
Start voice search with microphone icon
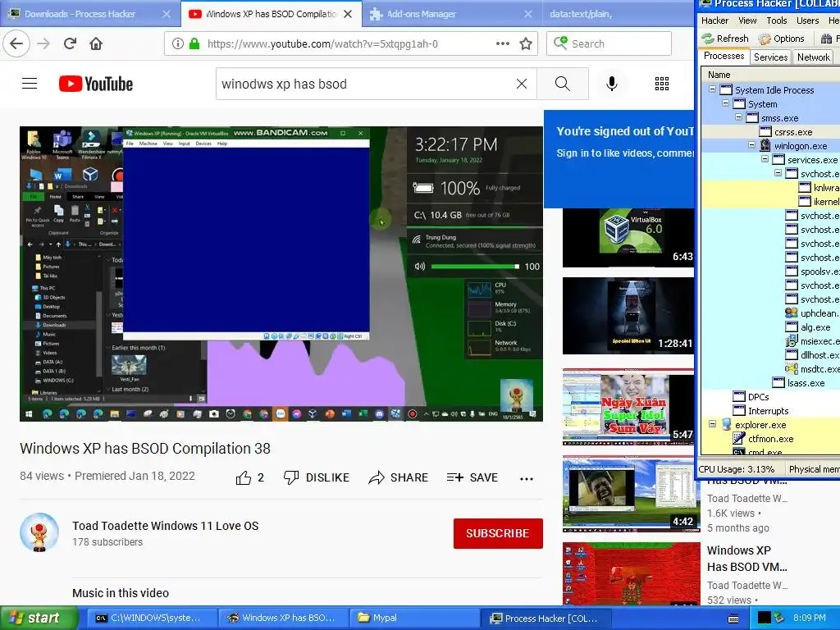click(x=612, y=84)
